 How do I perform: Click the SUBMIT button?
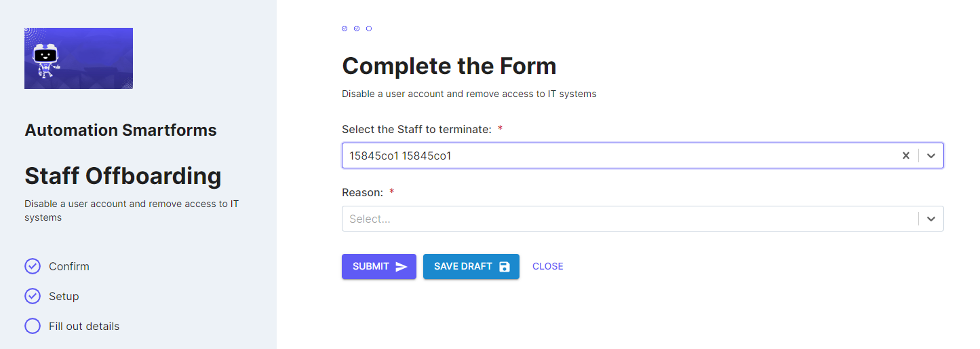379,266
